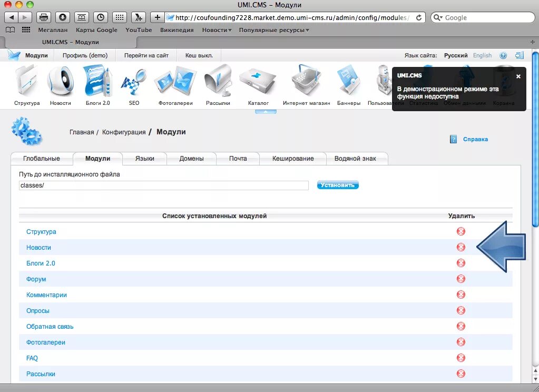Delete the Рассылки module
The width and height of the screenshot is (539, 392).
(461, 374)
